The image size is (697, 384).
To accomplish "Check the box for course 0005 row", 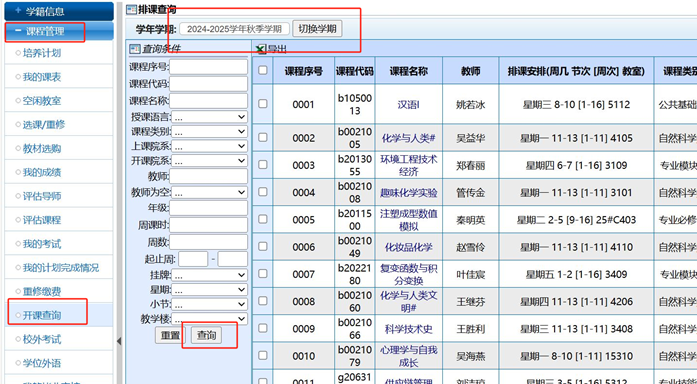I will click(263, 219).
